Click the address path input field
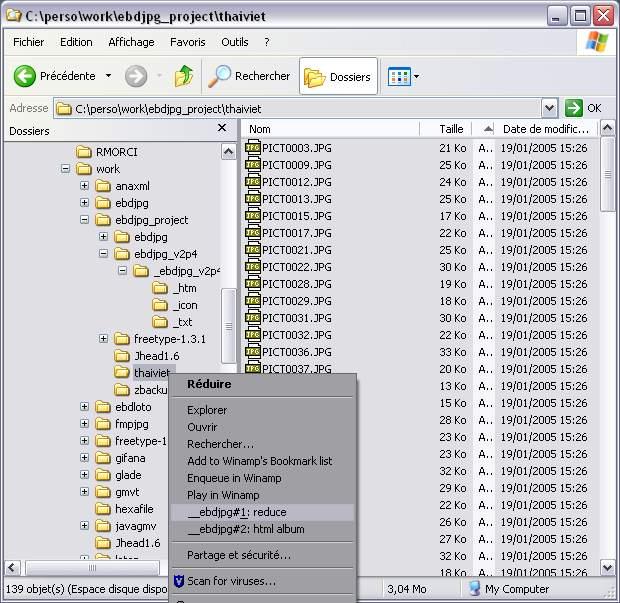The width and height of the screenshot is (620, 603). pyautogui.click(x=297, y=108)
